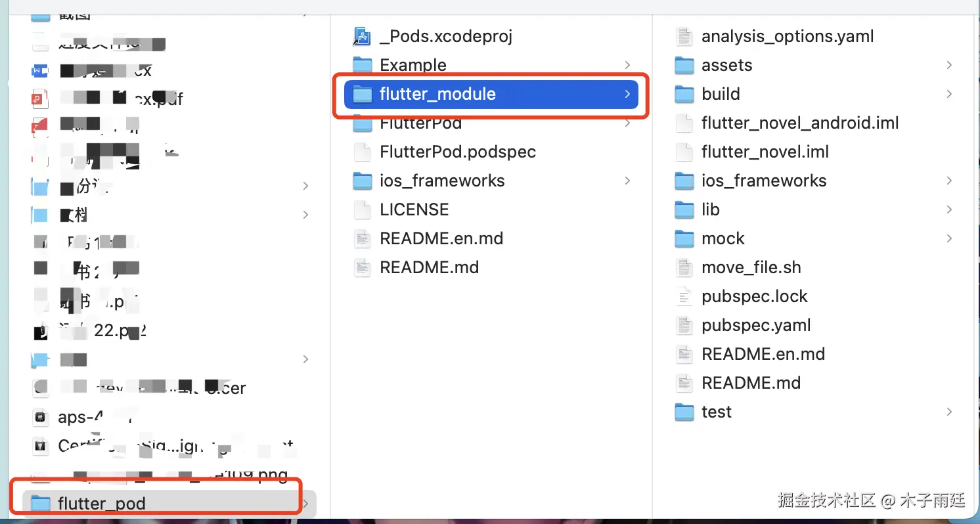Select middle column README.en.md file name
The width and height of the screenshot is (980, 524).
pos(441,238)
